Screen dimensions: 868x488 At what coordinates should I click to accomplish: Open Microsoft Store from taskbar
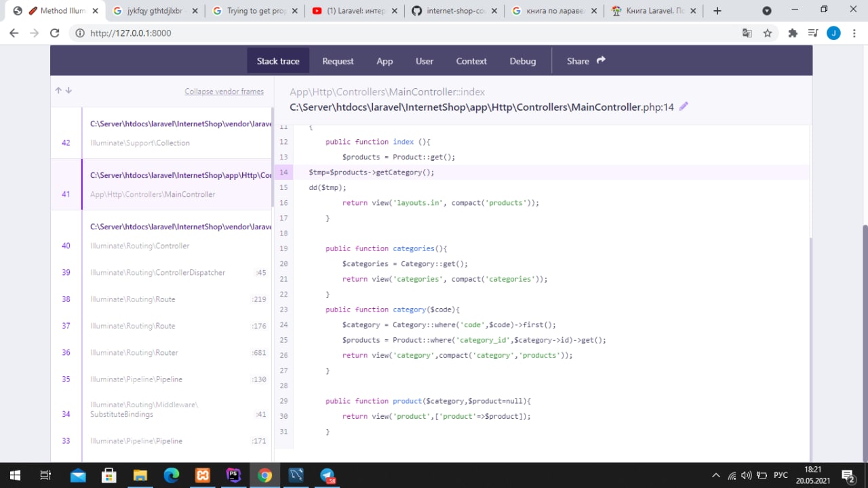point(108,475)
